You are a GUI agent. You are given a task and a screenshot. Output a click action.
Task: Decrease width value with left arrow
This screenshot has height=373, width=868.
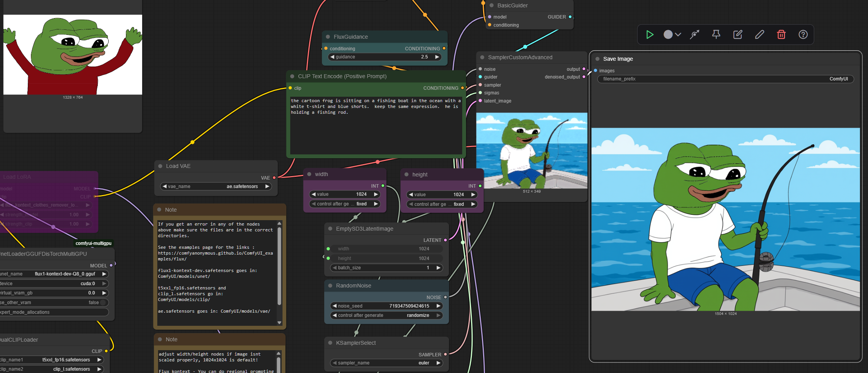(313, 194)
